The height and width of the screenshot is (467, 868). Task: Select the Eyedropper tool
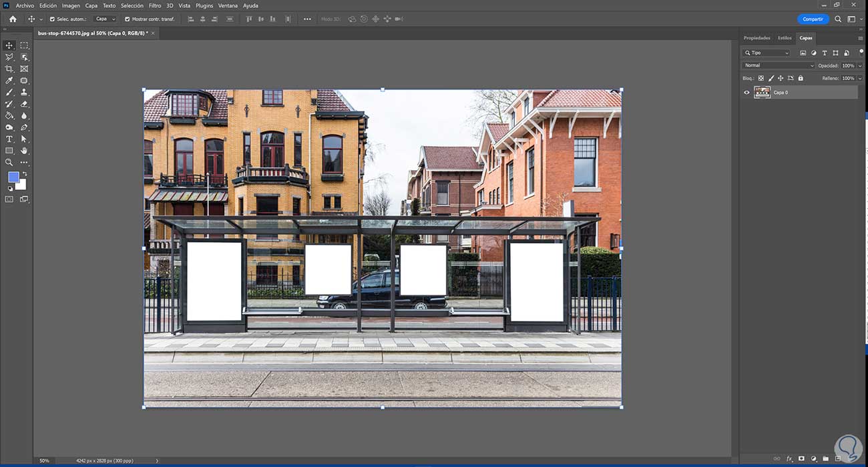[9, 81]
